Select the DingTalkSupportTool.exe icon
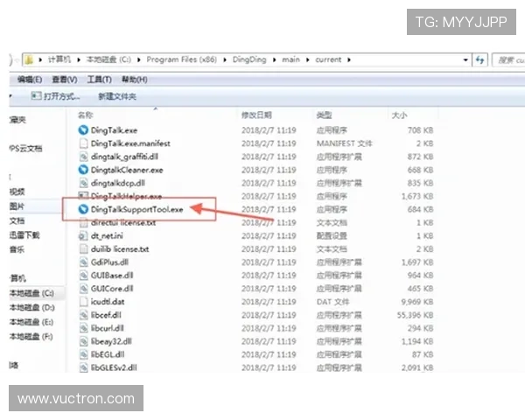The image size is (525, 420). coord(83,210)
